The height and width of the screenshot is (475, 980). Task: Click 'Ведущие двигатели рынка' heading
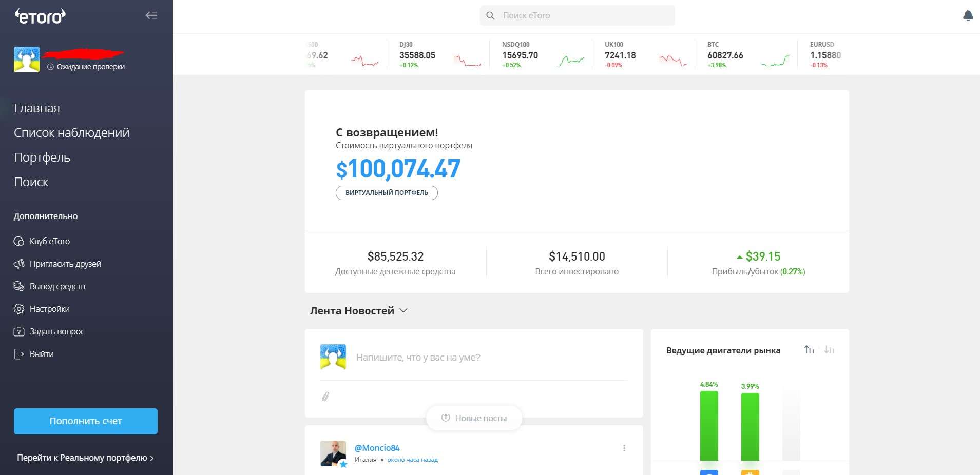(x=723, y=350)
